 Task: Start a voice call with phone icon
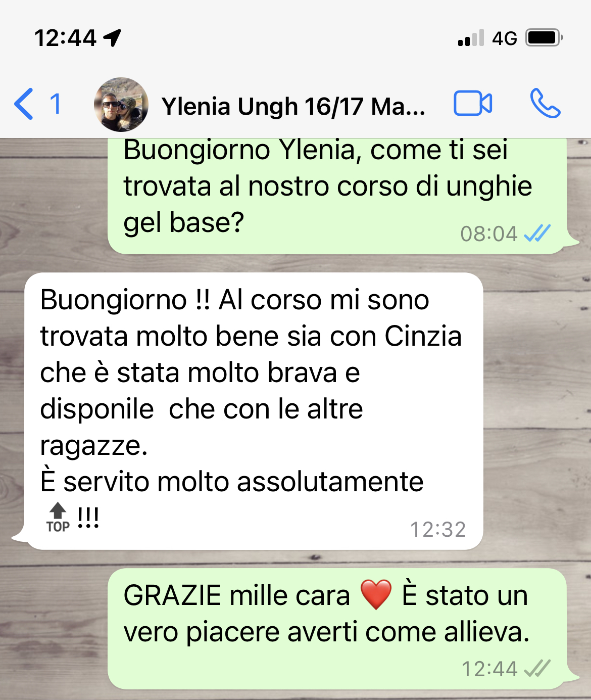(545, 104)
